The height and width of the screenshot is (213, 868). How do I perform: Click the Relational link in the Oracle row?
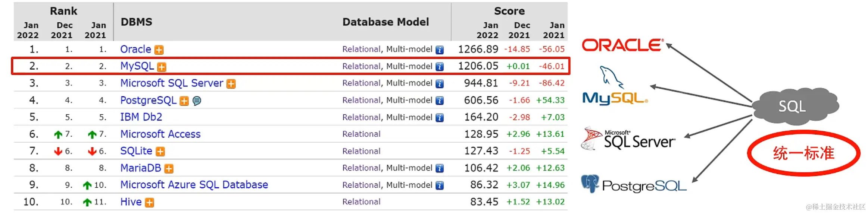pos(362,49)
